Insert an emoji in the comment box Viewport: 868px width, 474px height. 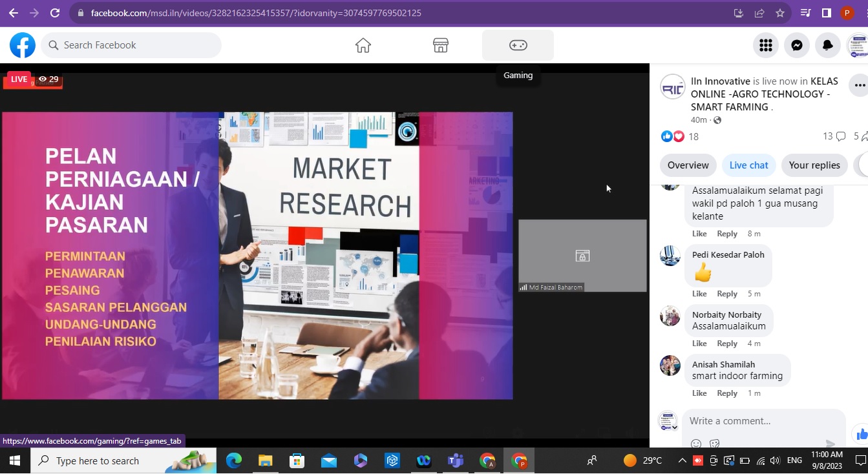pos(696,443)
